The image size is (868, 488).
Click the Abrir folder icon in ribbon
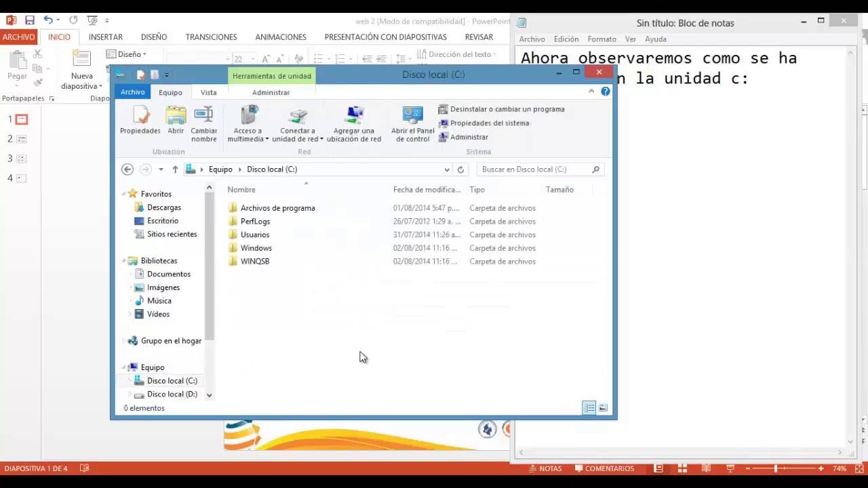[x=176, y=115]
